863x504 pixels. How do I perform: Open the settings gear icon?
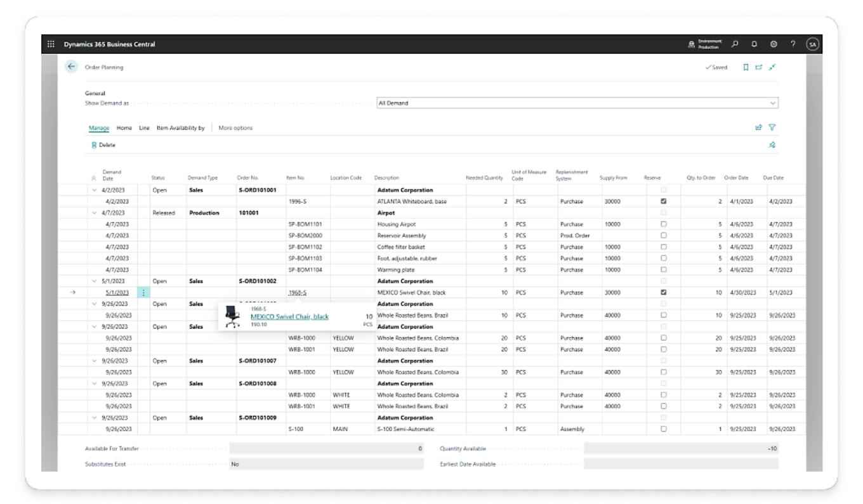[x=774, y=44]
